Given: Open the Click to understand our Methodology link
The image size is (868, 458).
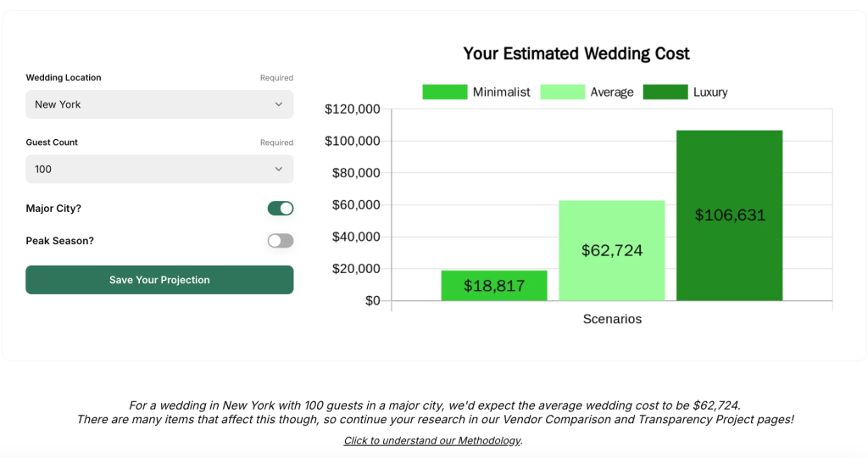Looking at the screenshot, I should (x=432, y=440).
